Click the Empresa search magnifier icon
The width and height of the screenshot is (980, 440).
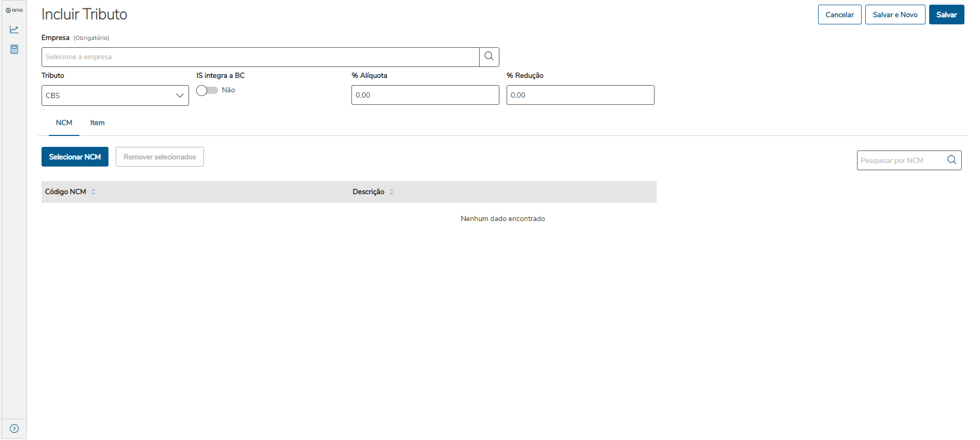(489, 57)
